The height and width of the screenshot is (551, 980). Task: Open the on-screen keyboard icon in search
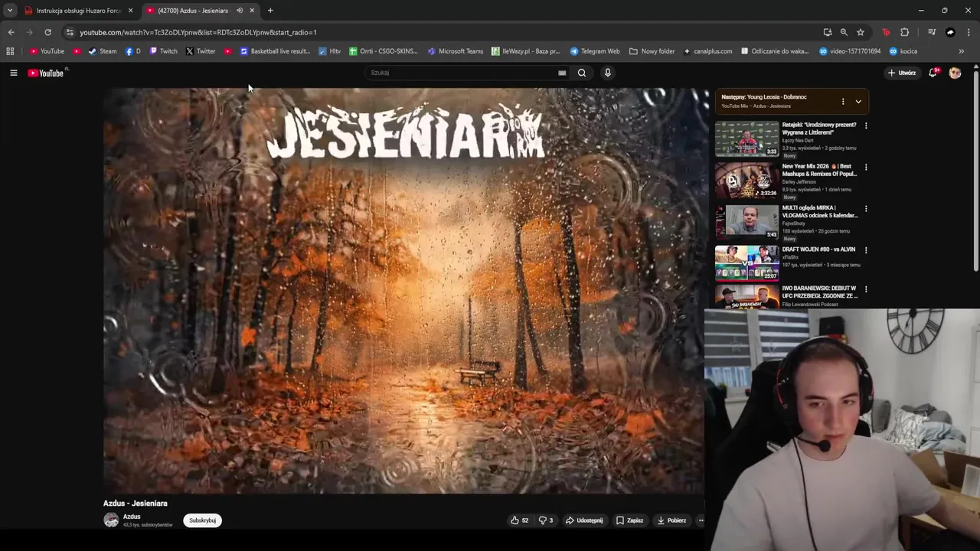(x=562, y=73)
